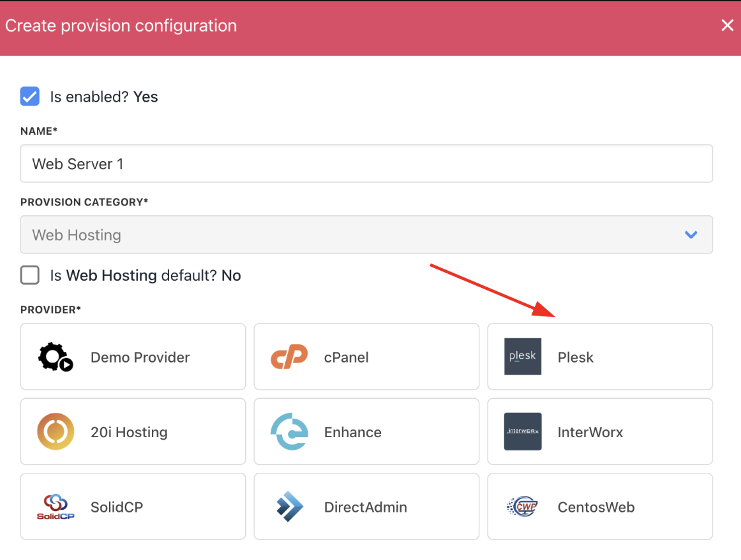Choose the Demo Provider label
The image size is (741, 560).
tap(140, 357)
